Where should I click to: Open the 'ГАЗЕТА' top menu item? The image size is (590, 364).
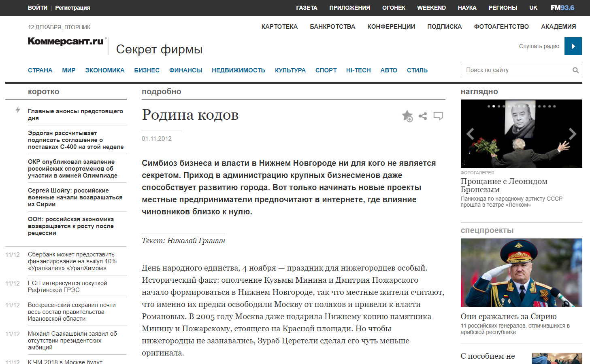(307, 8)
